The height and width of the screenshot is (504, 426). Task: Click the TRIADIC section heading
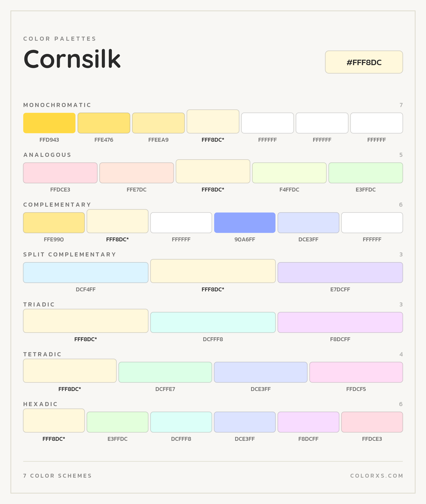click(x=39, y=304)
